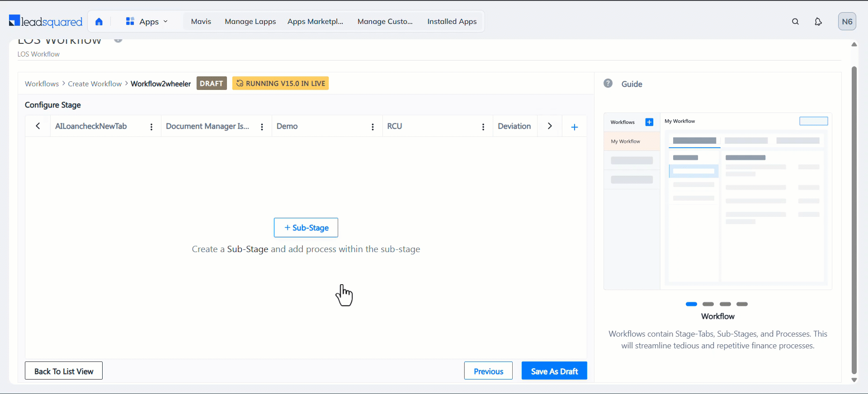Screen dimensions: 868x394
Task: Open three-dot menu for Demo stage
Action: [x=373, y=127]
